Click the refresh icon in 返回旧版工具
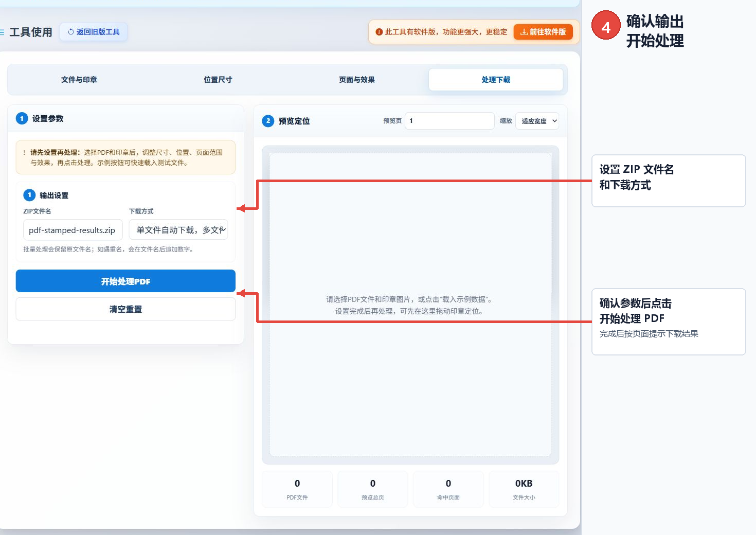 pos(71,32)
